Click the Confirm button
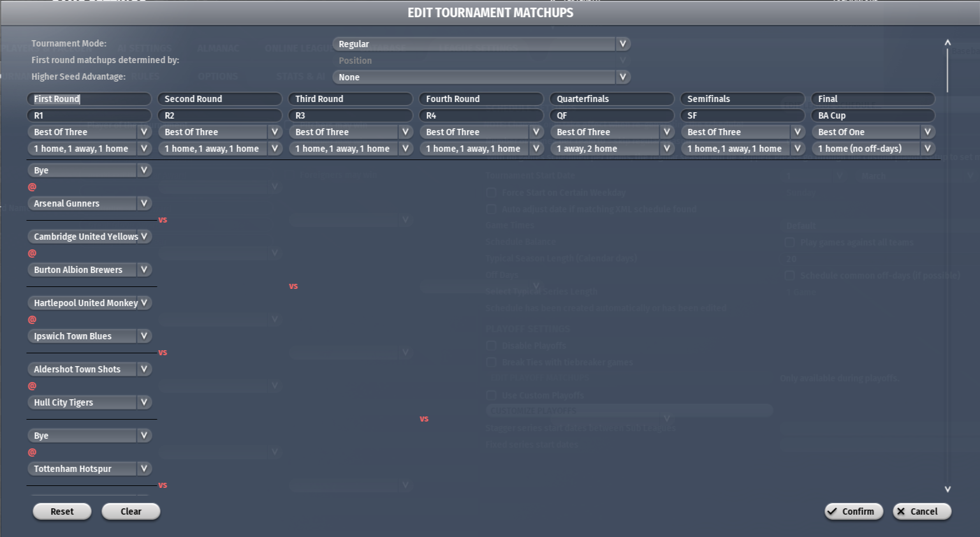The width and height of the screenshot is (980, 537). click(853, 511)
